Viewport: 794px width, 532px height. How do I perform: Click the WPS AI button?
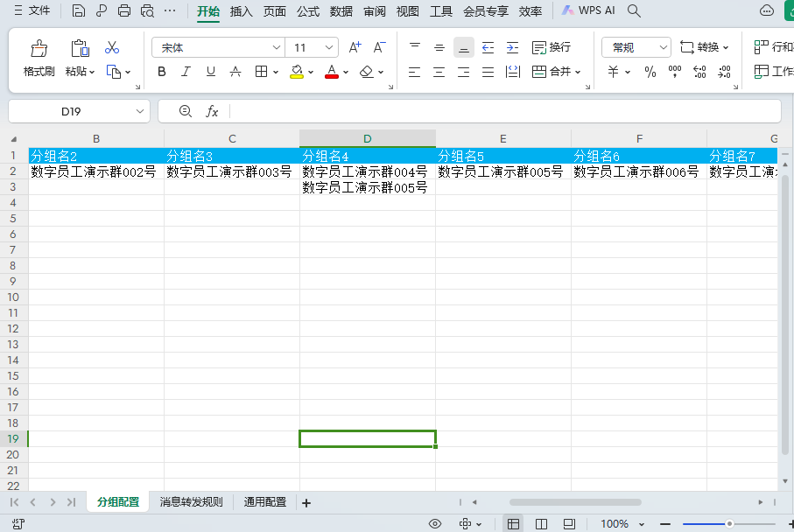(x=589, y=11)
